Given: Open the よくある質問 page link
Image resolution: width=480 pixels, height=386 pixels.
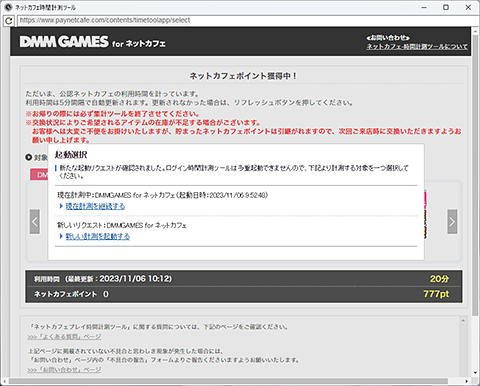Looking at the screenshot, I should click(64, 337).
